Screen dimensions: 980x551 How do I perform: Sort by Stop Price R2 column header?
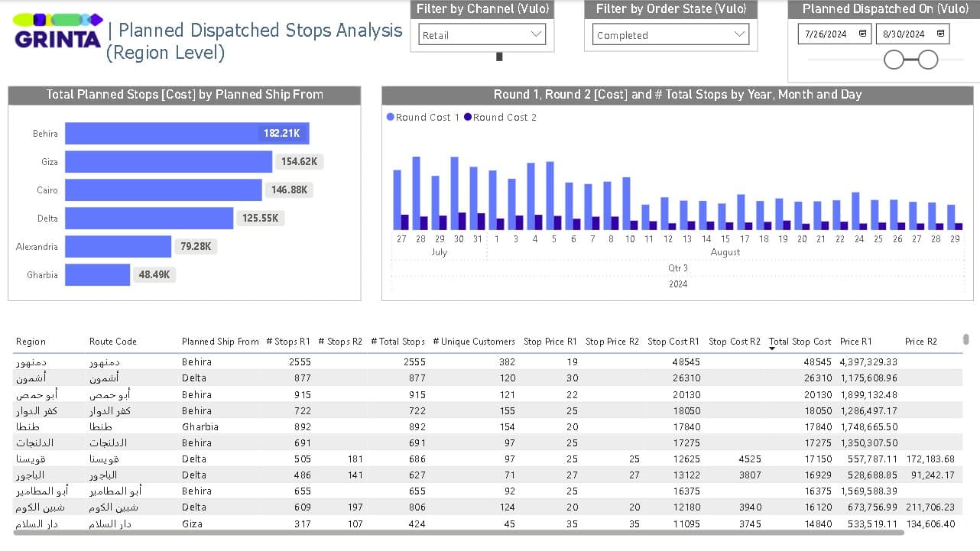tap(612, 342)
